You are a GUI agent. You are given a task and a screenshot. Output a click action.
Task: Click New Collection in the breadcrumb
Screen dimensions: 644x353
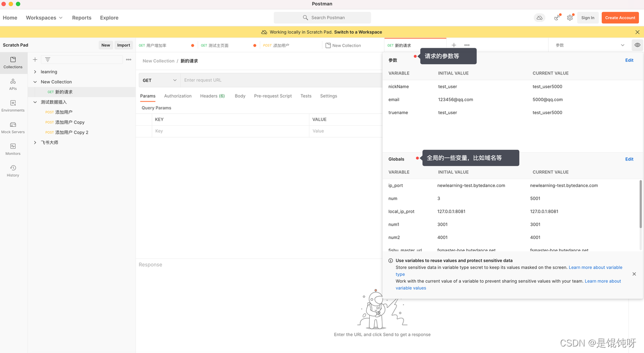[x=158, y=61]
